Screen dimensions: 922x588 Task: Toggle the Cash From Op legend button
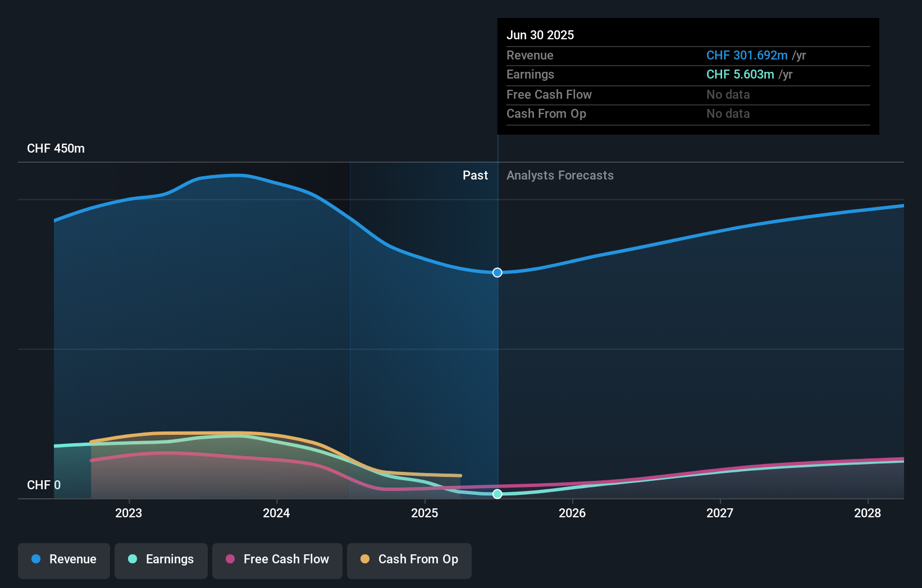pyautogui.click(x=409, y=561)
